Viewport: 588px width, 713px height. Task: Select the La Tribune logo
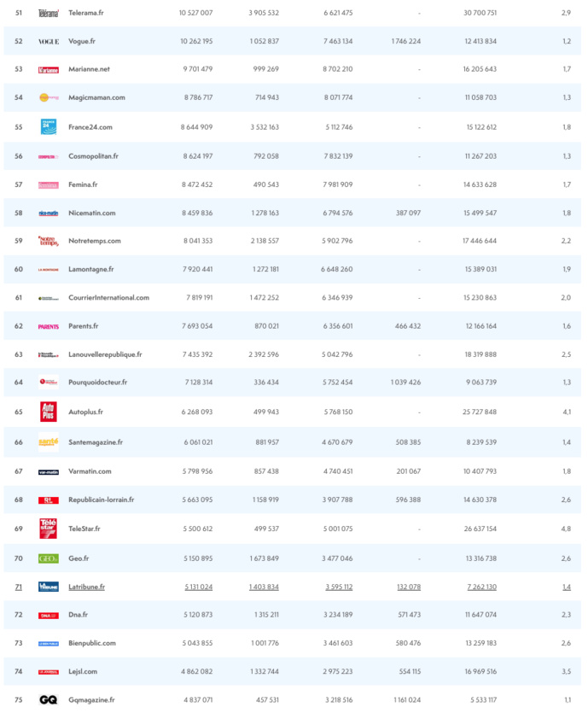(x=49, y=587)
